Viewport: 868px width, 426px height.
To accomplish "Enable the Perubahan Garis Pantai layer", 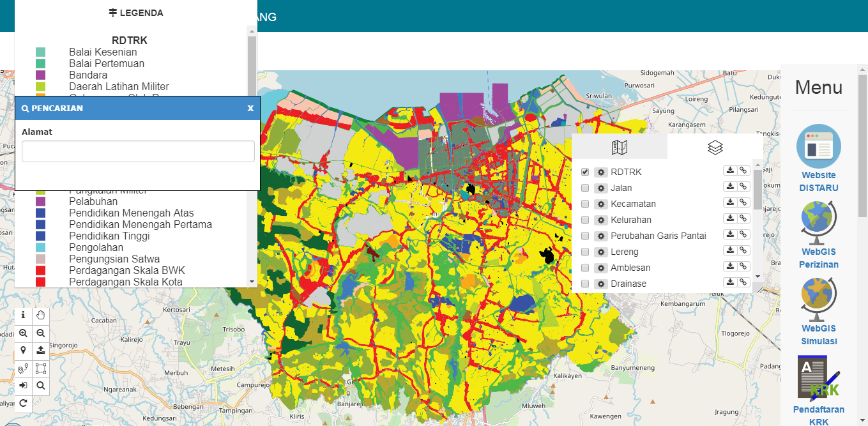I will point(584,235).
